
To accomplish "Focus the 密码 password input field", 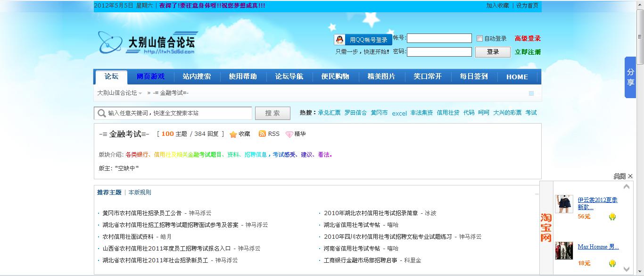I will (x=439, y=52).
